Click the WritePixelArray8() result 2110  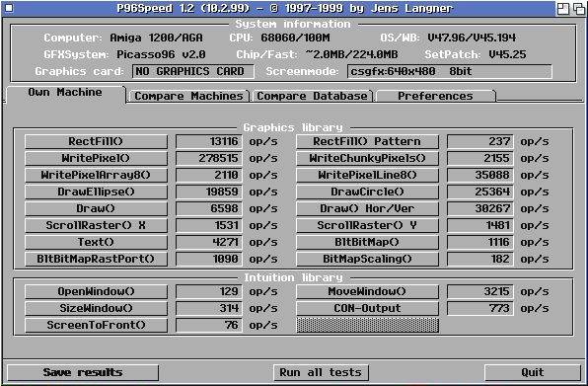point(209,175)
